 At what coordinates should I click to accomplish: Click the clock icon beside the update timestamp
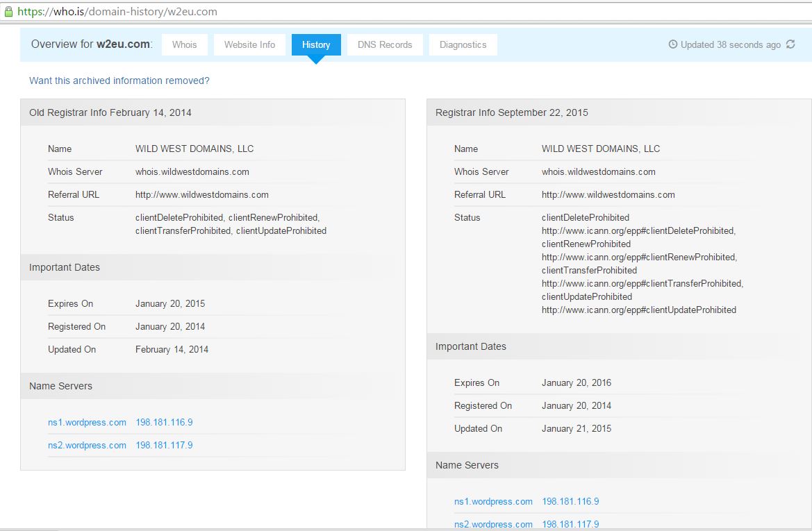coord(672,44)
